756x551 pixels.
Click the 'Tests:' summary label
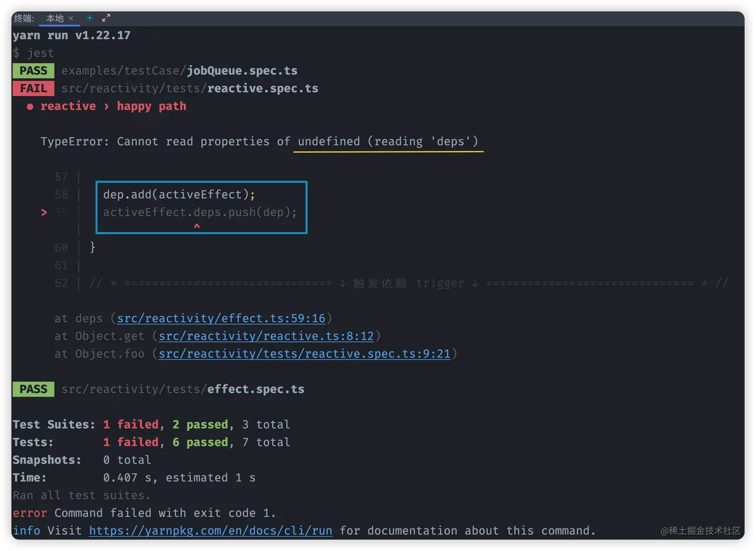click(33, 442)
